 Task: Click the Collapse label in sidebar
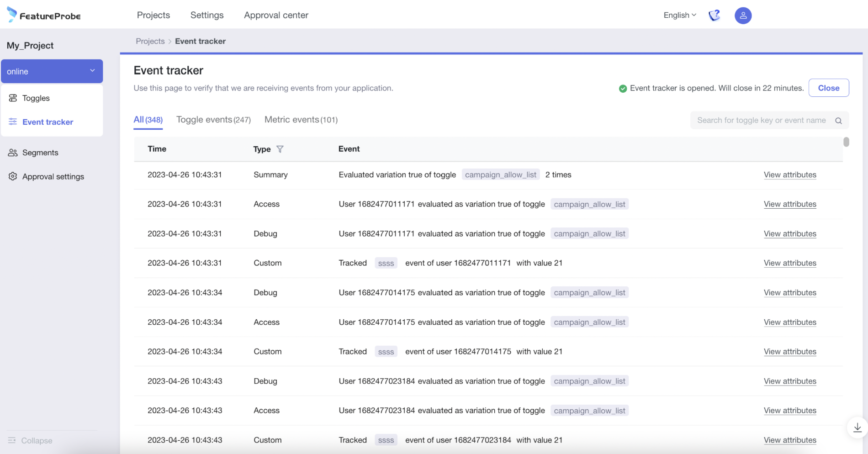click(37, 441)
